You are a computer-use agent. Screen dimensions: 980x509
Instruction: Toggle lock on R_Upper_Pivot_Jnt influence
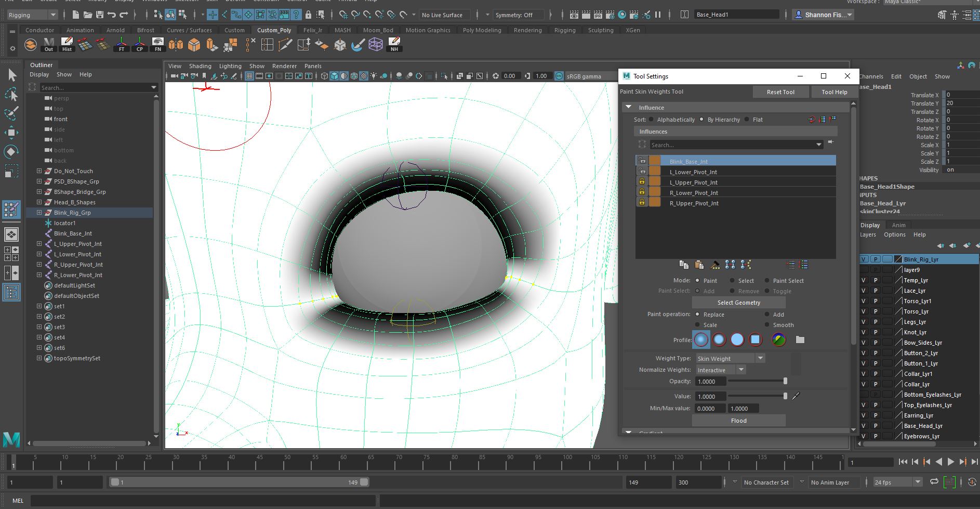642,203
